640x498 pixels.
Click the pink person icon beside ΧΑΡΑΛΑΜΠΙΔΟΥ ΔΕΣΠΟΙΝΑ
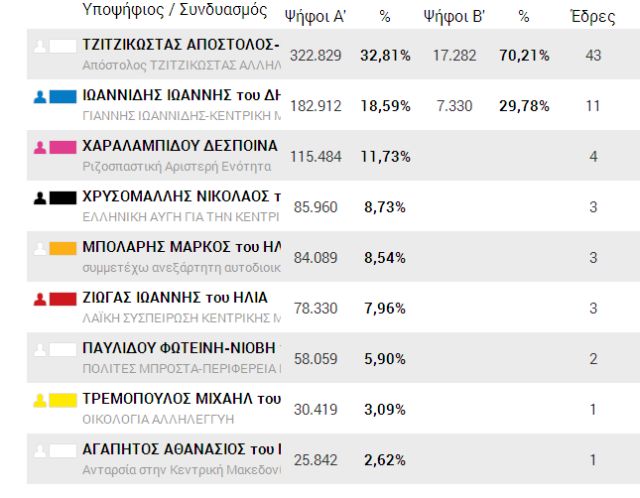coord(41,147)
